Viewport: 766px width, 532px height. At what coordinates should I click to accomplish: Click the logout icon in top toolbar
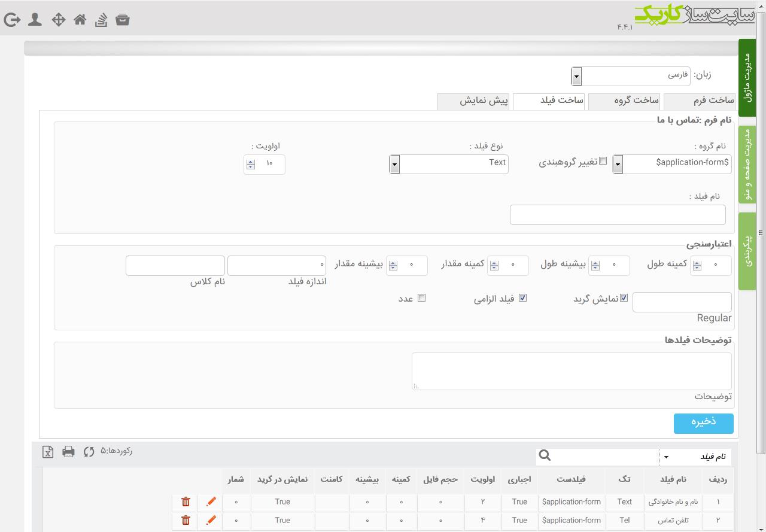(x=12, y=20)
